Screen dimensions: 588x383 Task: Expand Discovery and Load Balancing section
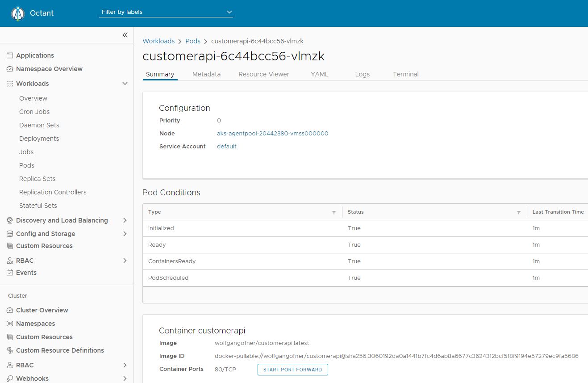125,220
